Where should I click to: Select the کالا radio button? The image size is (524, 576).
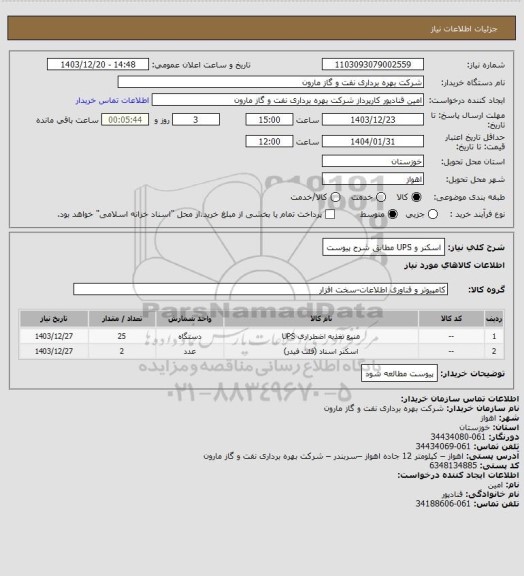click(416, 197)
